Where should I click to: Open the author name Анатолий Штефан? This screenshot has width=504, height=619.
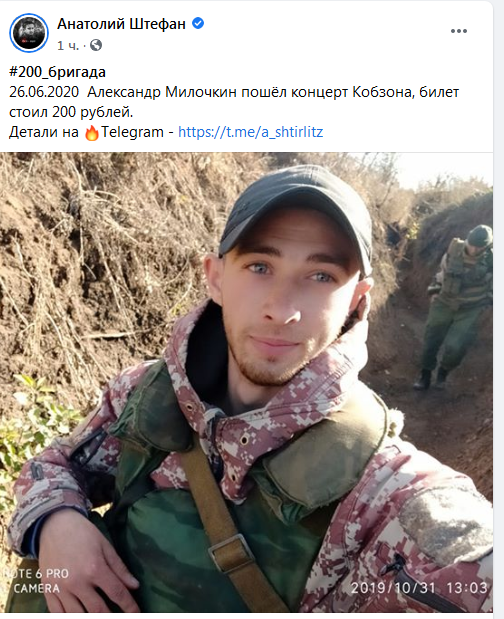(x=121, y=24)
